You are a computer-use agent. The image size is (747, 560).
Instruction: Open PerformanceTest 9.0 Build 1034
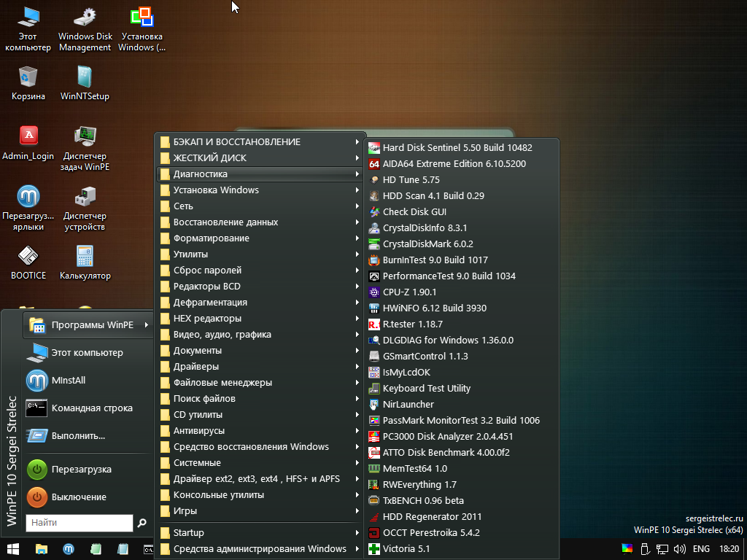[x=461, y=276]
